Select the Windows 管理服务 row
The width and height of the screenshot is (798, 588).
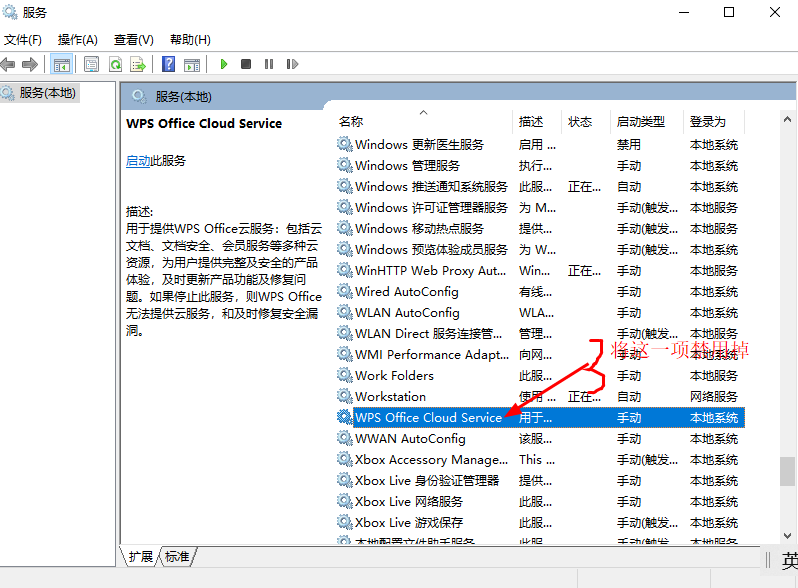click(x=540, y=165)
